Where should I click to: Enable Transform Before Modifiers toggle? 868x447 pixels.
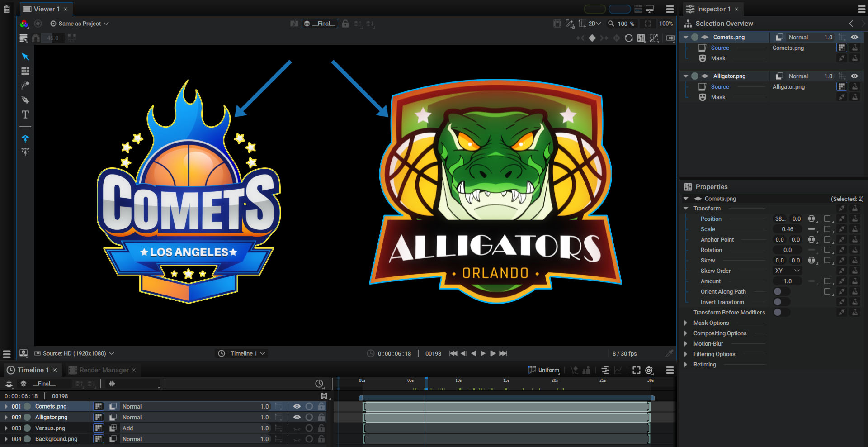781,312
